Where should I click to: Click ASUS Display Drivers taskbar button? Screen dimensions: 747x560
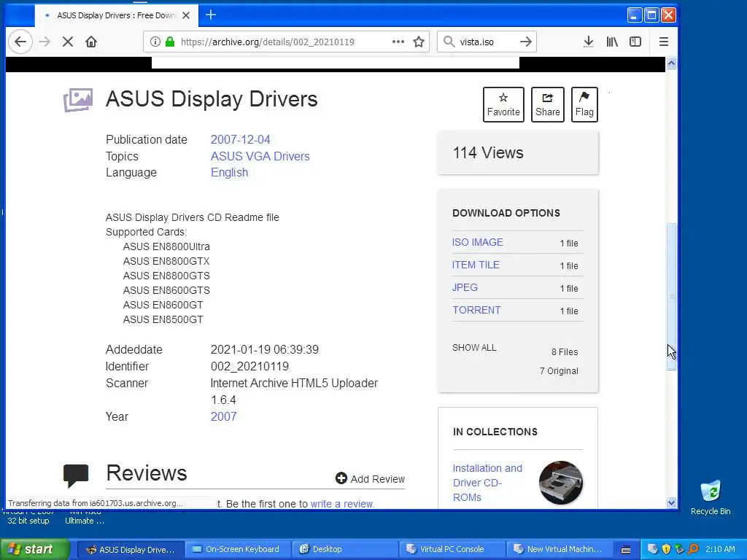pyautogui.click(x=130, y=550)
